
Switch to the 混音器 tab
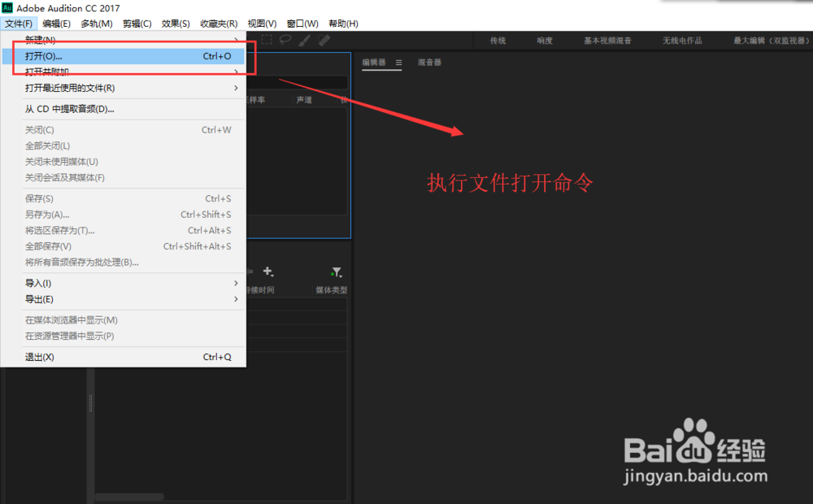tap(429, 63)
